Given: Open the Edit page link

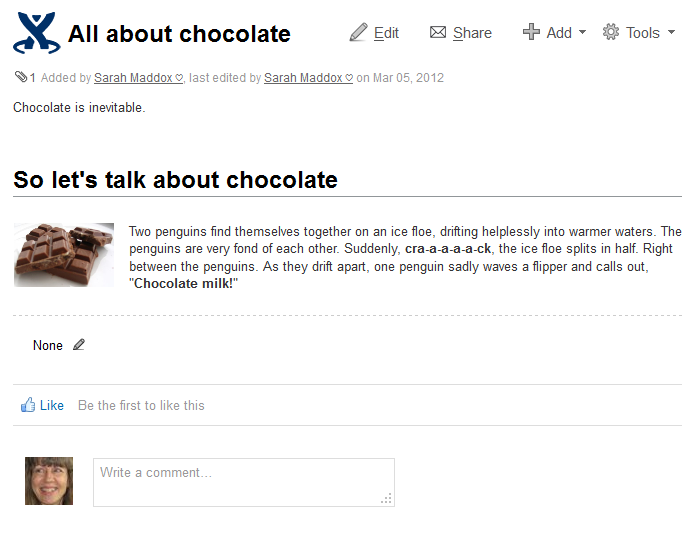Looking at the screenshot, I should [386, 33].
